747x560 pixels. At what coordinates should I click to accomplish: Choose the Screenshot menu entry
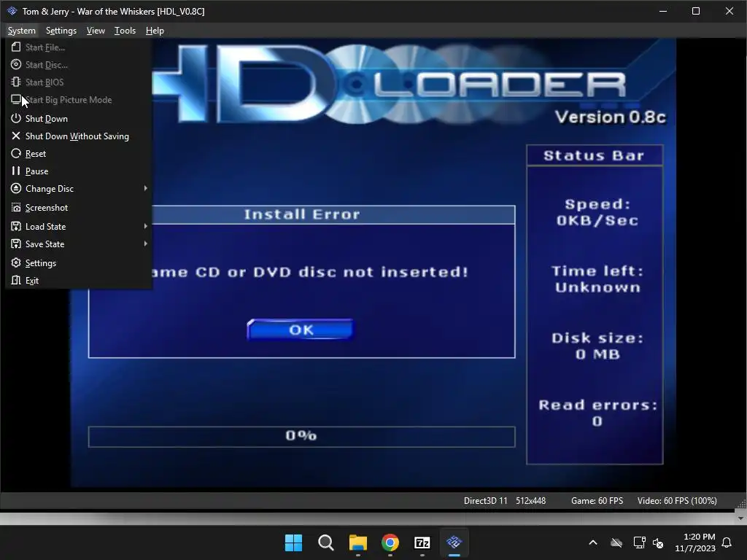[79, 208]
